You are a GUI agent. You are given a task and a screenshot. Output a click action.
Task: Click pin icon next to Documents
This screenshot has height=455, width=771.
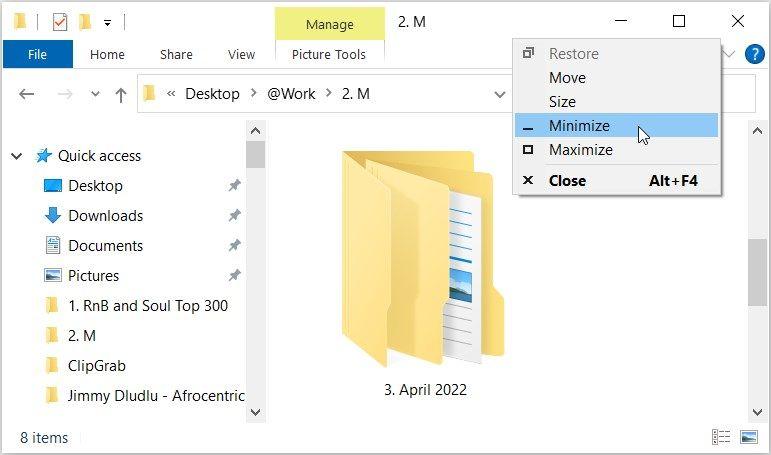235,245
